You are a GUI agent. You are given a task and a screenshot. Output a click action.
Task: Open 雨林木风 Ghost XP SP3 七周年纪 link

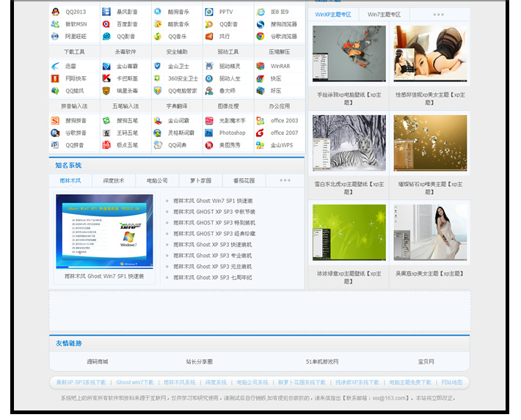coord(213,278)
